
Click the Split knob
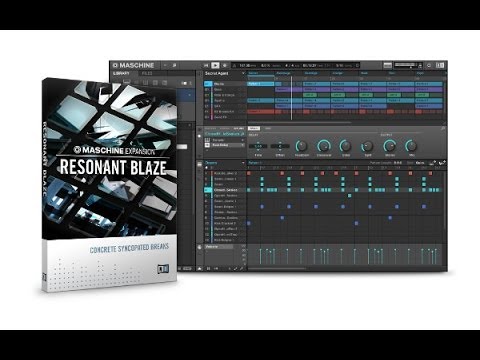[368, 146]
